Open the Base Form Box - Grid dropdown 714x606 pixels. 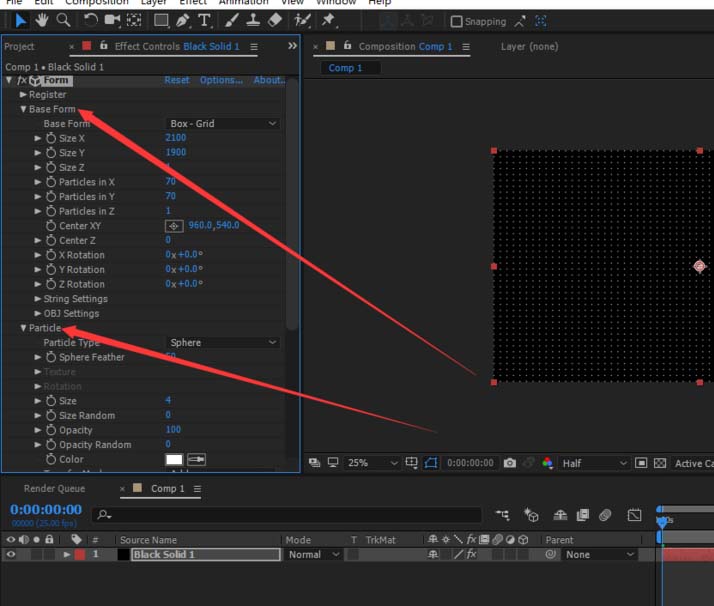(223, 124)
